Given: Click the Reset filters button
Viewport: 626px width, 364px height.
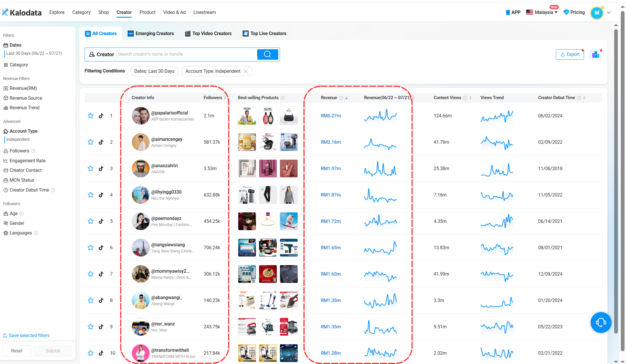Looking at the screenshot, I should click(x=17, y=351).
